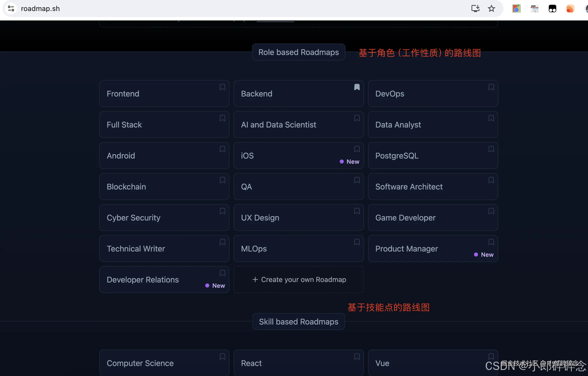The width and height of the screenshot is (588, 376).
Task: Bookmark the MLOps roadmap
Action: point(357,242)
